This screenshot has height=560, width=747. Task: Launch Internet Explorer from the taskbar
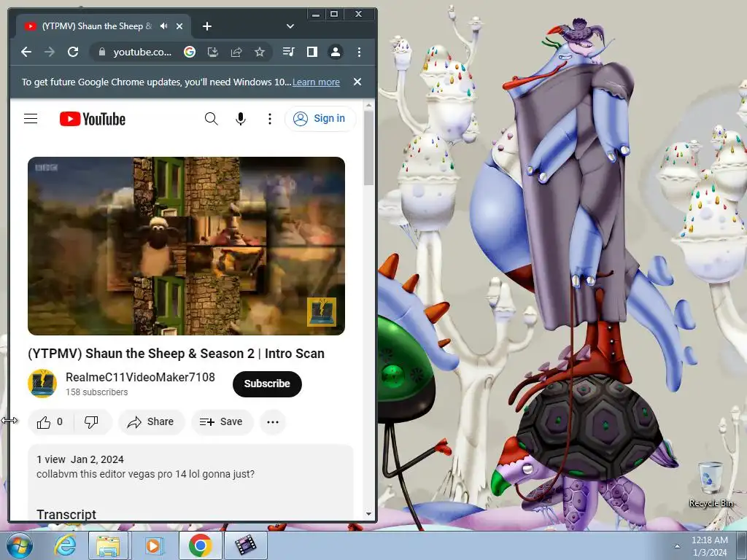(65, 545)
